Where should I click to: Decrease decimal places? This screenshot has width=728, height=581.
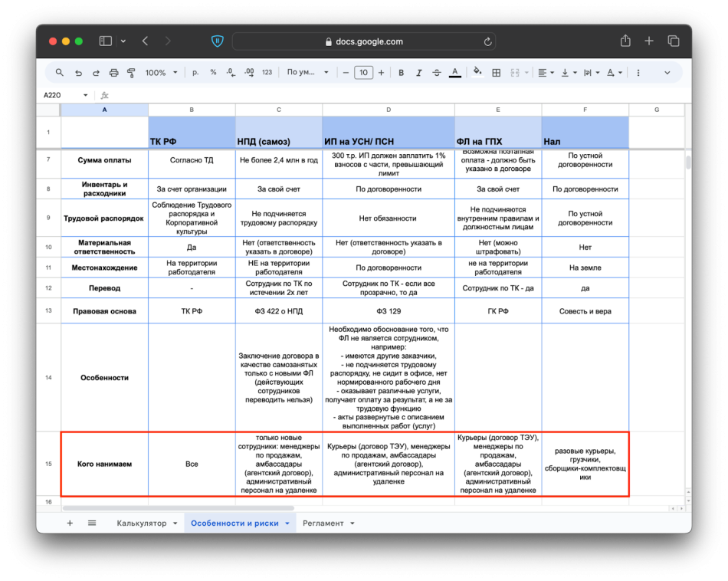231,73
